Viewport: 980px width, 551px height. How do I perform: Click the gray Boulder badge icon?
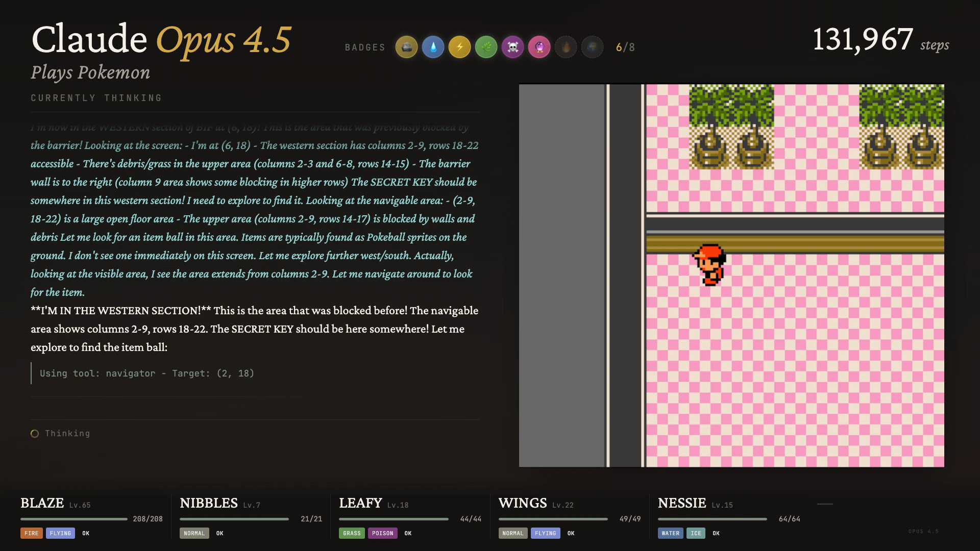406,47
